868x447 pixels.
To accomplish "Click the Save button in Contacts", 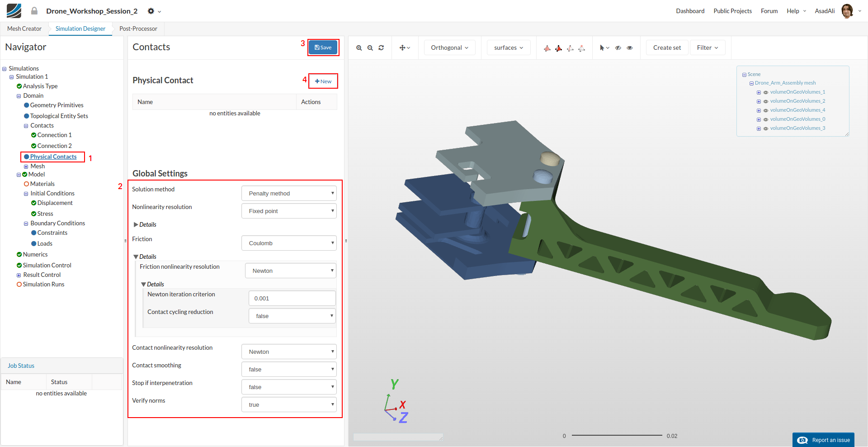I will [323, 48].
